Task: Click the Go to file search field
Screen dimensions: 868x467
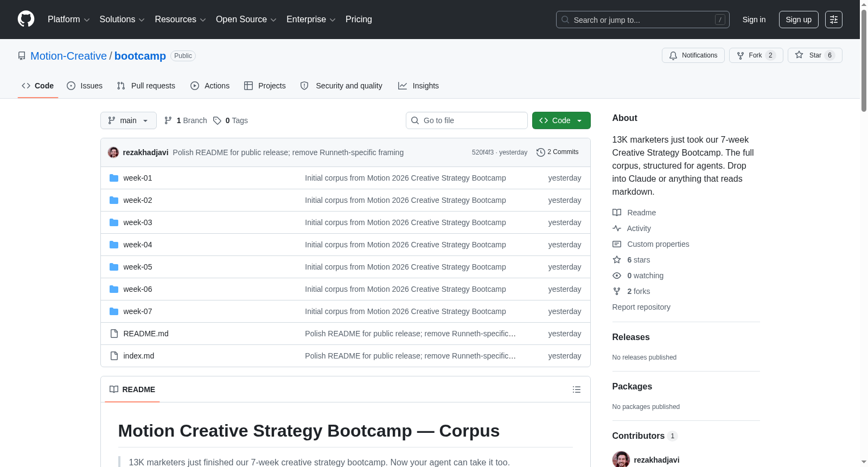Action: (x=467, y=120)
